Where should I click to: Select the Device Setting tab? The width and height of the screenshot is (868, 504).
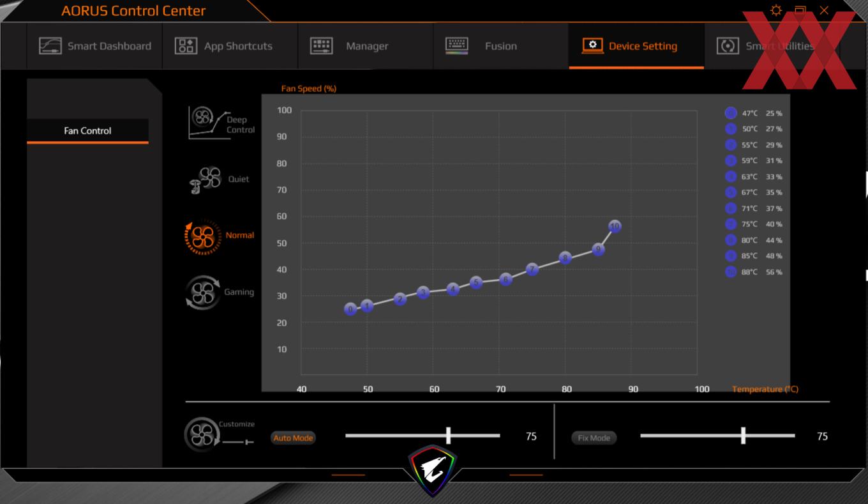click(636, 46)
